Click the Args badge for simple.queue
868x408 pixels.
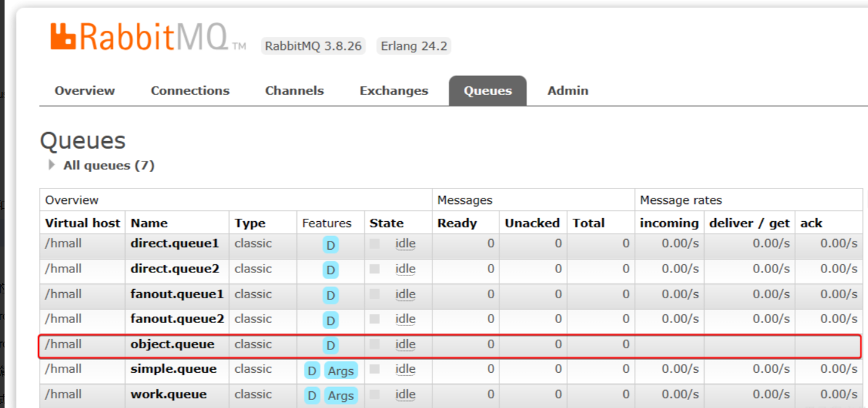pyautogui.click(x=341, y=371)
